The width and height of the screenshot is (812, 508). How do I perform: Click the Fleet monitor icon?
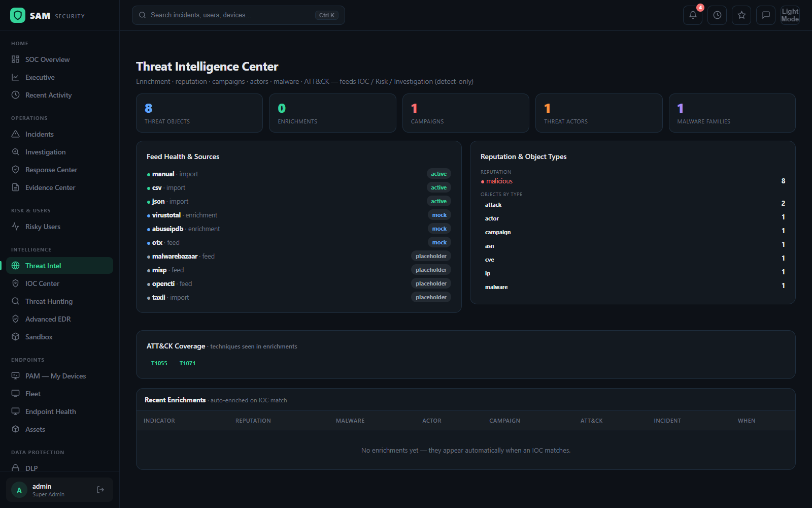pos(15,394)
